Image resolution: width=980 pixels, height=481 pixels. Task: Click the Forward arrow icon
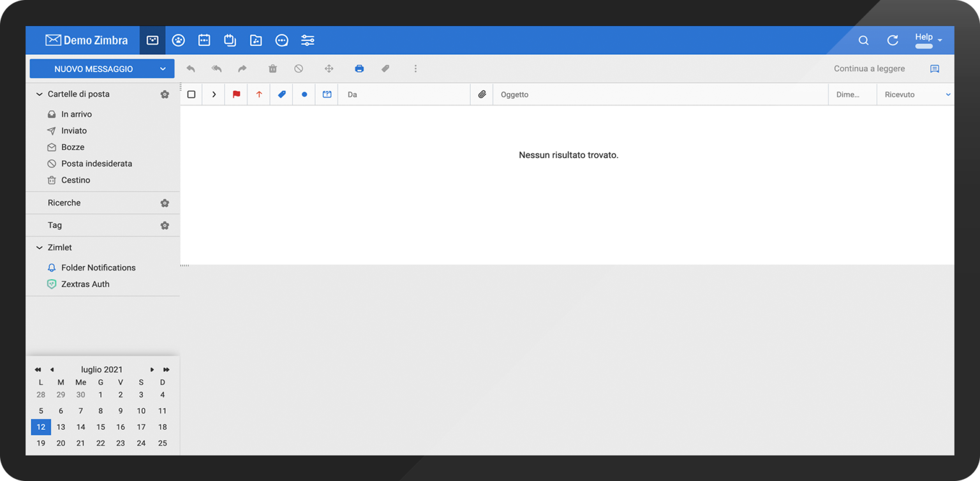(x=242, y=68)
